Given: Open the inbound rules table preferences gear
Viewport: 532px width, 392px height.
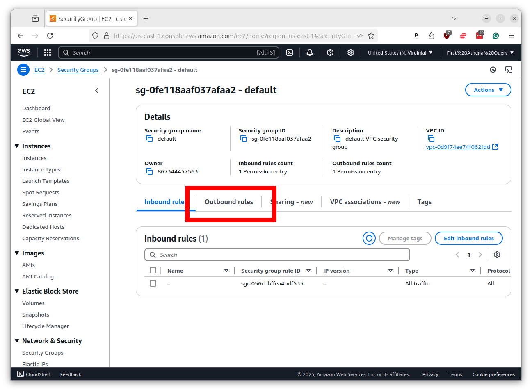Looking at the screenshot, I should [x=497, y=255].
